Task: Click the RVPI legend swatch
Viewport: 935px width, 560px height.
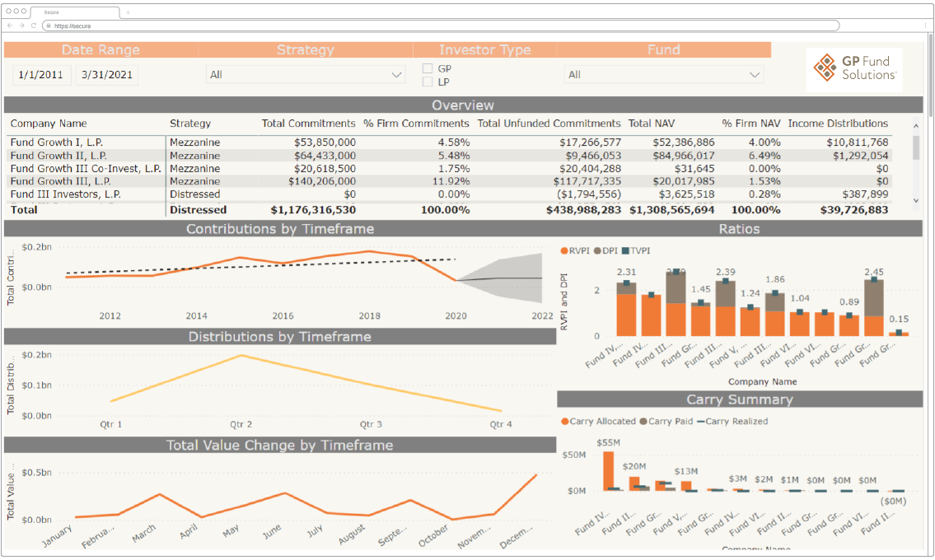Action: tap(563, 251)
